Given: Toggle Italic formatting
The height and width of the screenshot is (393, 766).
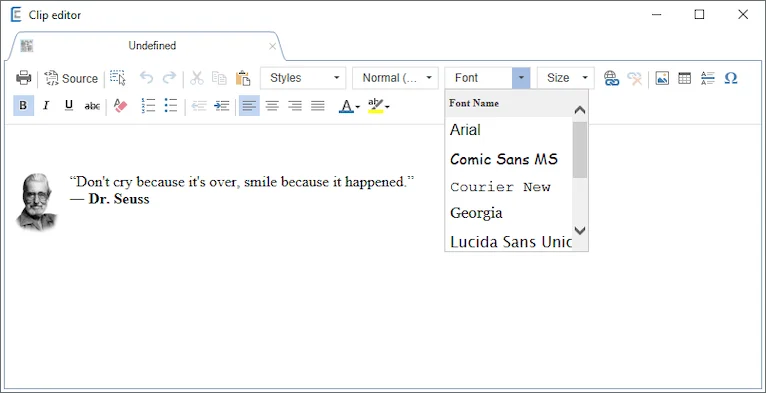Looking at the screenshot, I should pyautogui.click(x=46, y=106).
